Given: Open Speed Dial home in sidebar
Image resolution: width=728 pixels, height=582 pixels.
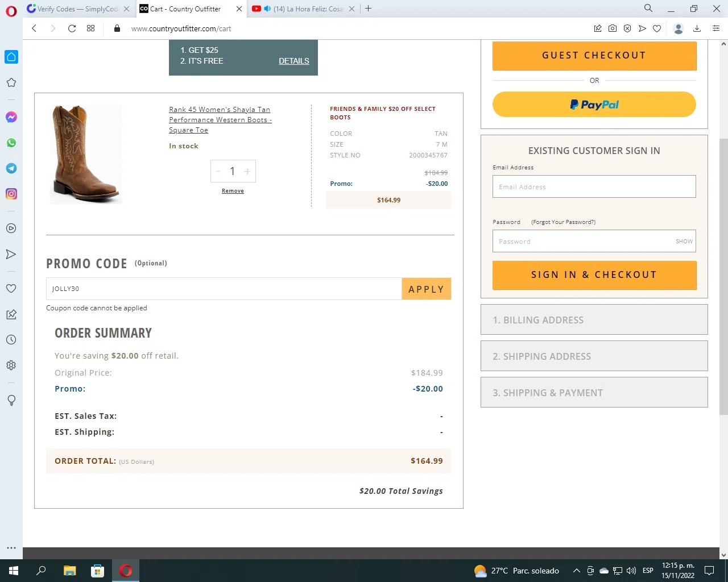Looking at the screenshot, I should [x=11, y=57].
